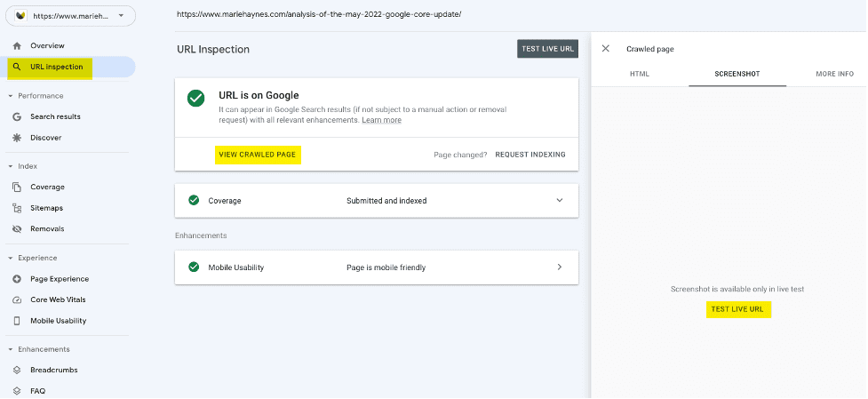
Task: Click the Sitemaps icon in sidebar
Action: click(x=17, y=208)
